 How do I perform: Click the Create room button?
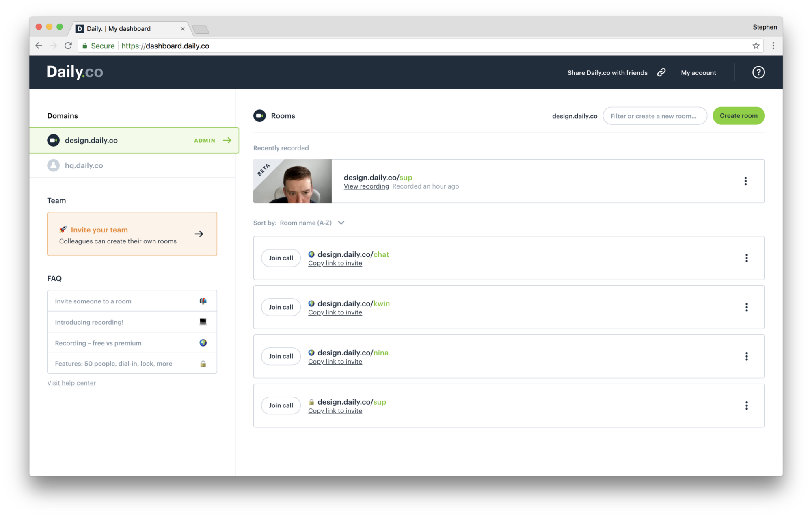click(739, 116)
